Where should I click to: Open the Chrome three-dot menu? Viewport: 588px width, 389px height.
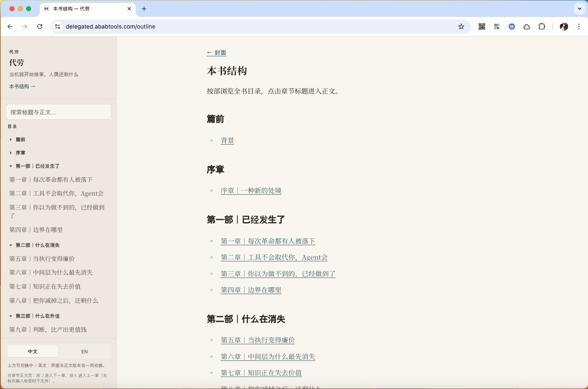pos(579,27)
